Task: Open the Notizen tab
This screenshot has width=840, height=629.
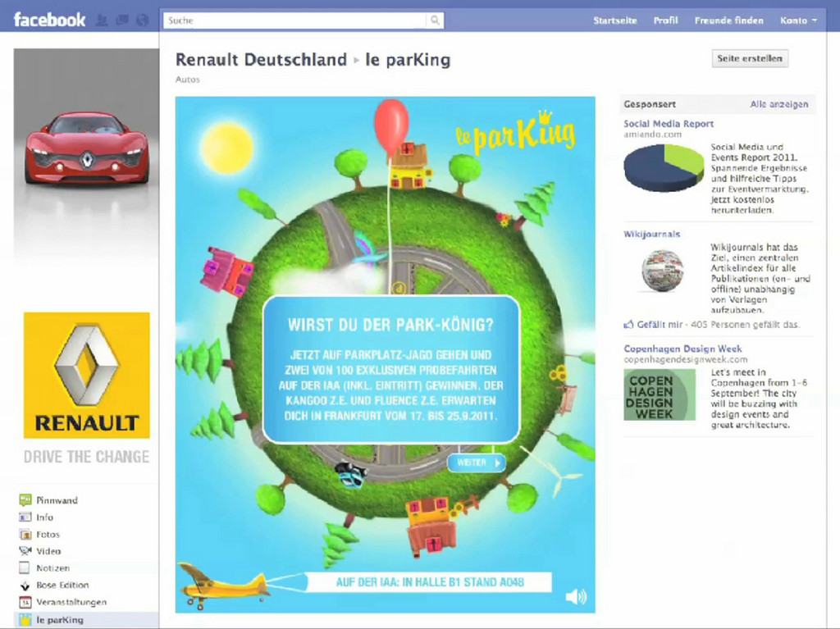Action: click(x=52, y=568)
